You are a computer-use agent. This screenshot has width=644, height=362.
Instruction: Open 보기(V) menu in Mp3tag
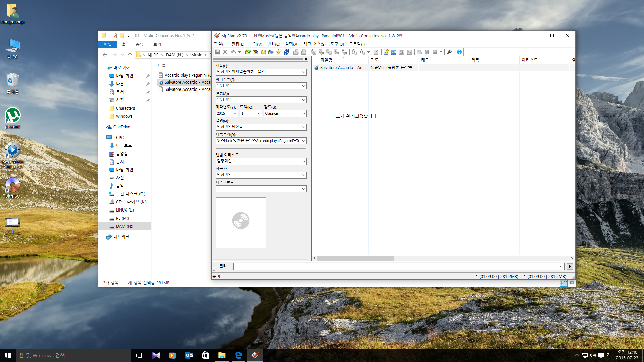coord(256,44)
